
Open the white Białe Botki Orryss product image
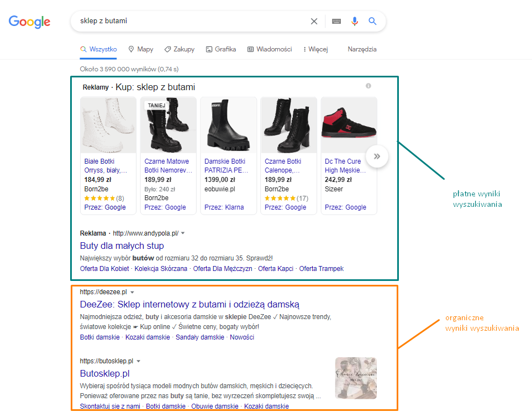(108, 125)
